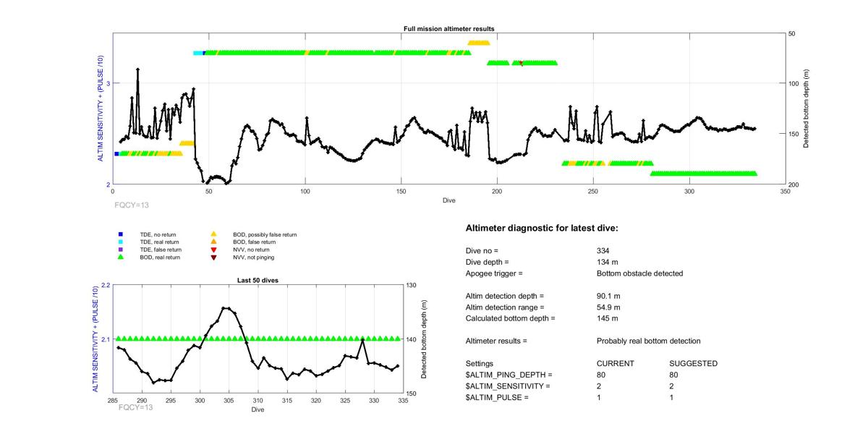Select the 'Dive depth =' label
The height and width of the screenshot is (442, 868).
click(488, 262)
